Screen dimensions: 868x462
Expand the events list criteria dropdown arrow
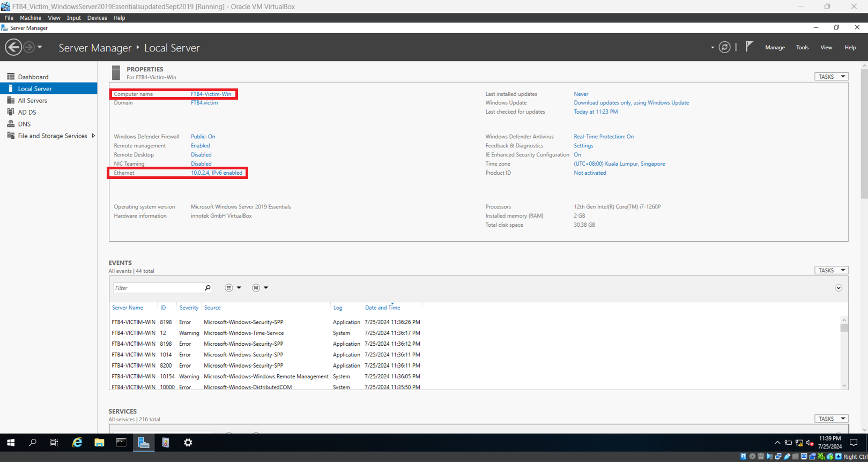(239, 288)
